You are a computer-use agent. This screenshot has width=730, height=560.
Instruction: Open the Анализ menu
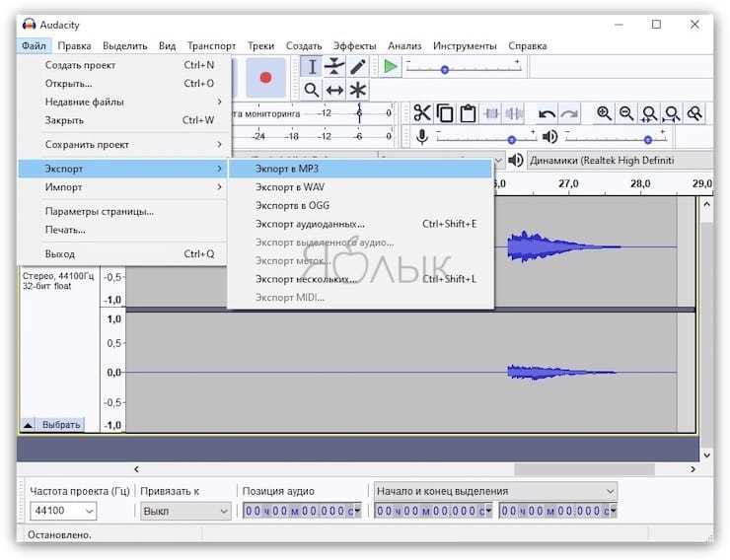coord(404,46)
